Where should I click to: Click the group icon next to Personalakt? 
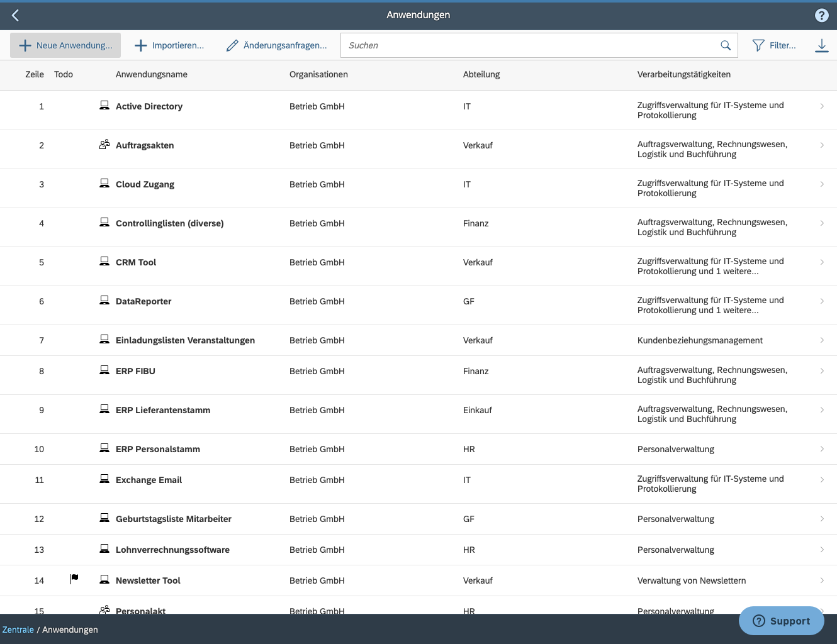coord(104,609)
